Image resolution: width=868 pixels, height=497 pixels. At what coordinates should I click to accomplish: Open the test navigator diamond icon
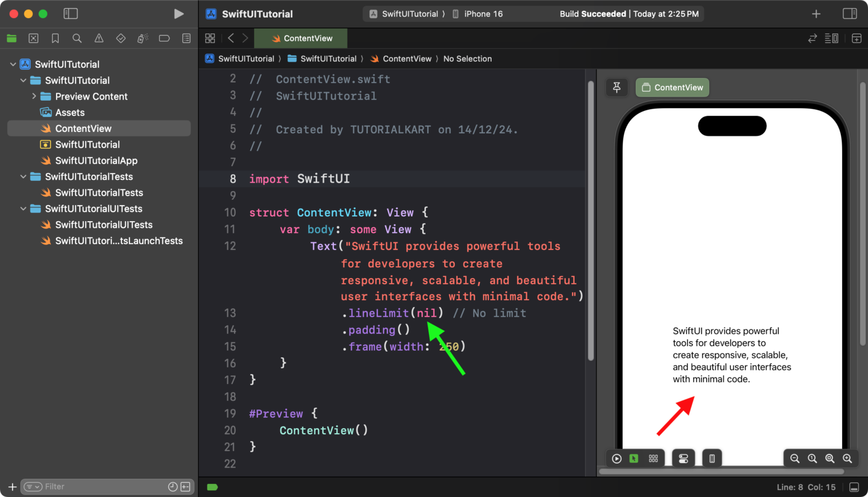120,38
